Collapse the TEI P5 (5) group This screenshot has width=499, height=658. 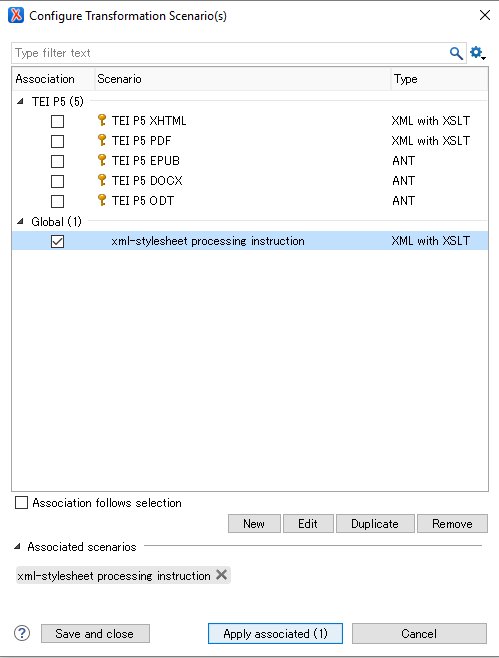[20, 101]
